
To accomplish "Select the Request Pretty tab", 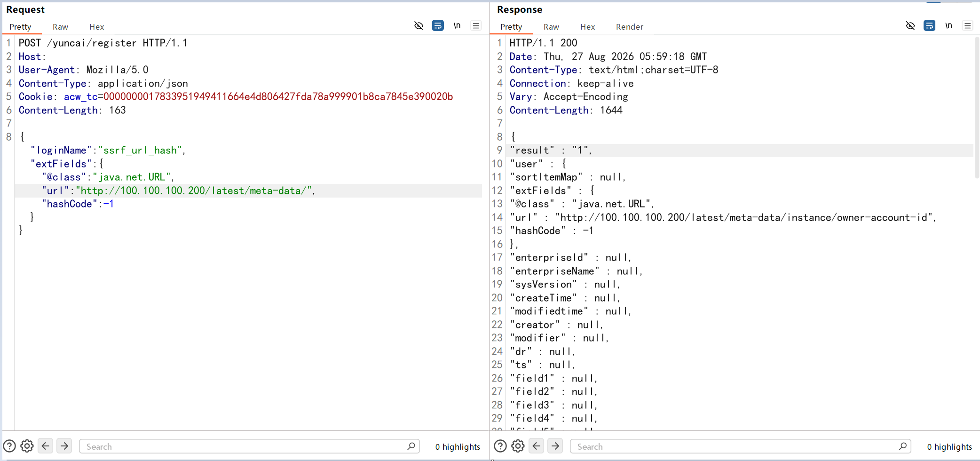I will (x=20, y=27).
